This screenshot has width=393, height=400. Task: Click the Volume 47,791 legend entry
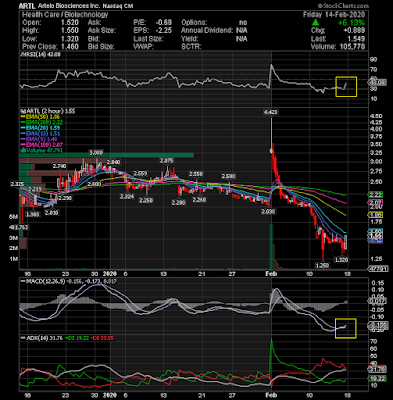(41, 151)
